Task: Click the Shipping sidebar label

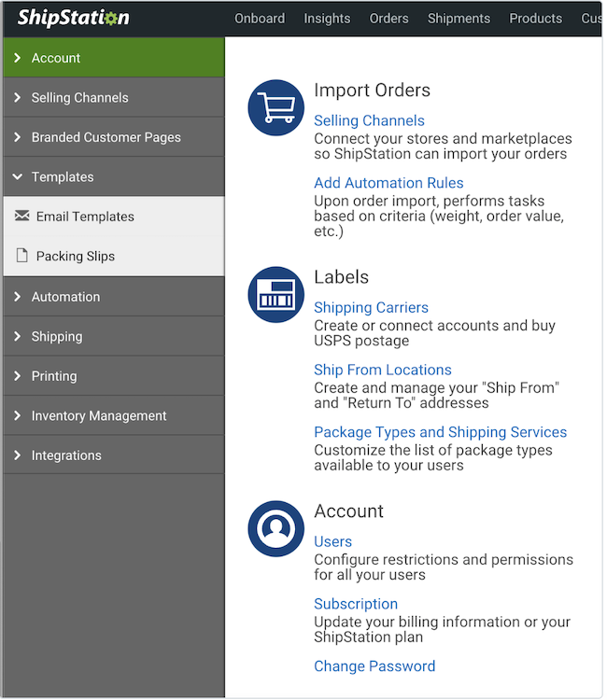Action: (57, 337)
